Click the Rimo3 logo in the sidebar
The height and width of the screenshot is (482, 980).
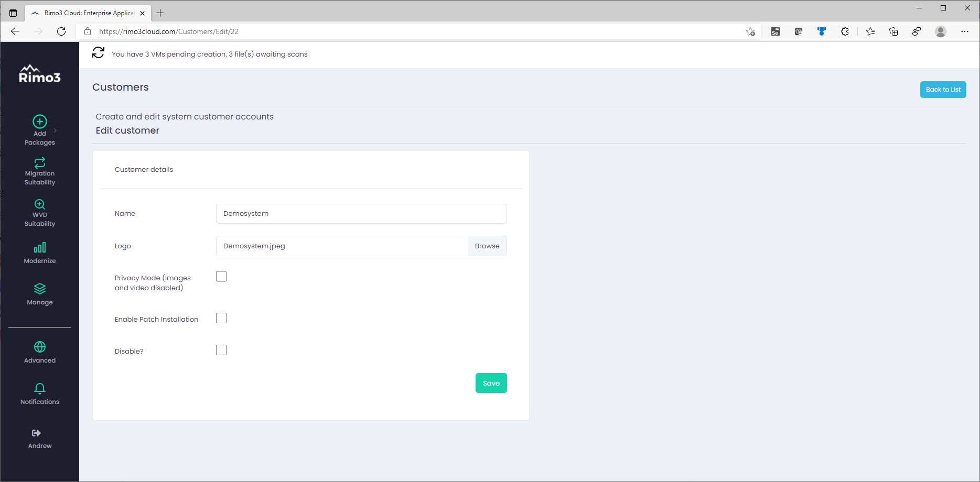point(39,74)
